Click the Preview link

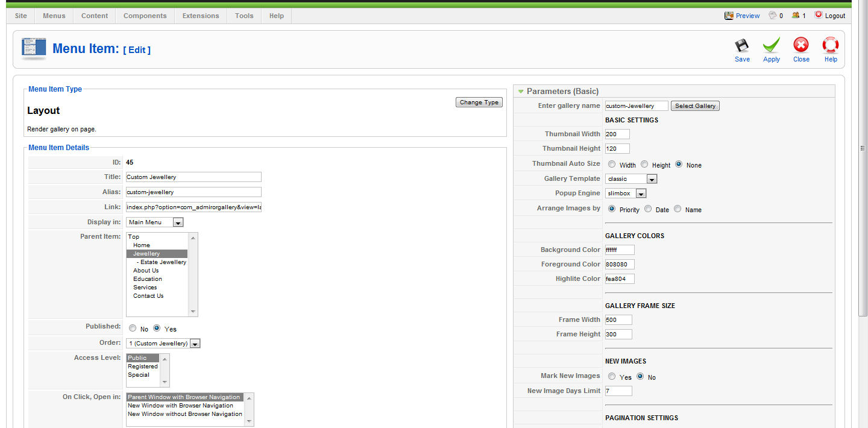point(747,16)
